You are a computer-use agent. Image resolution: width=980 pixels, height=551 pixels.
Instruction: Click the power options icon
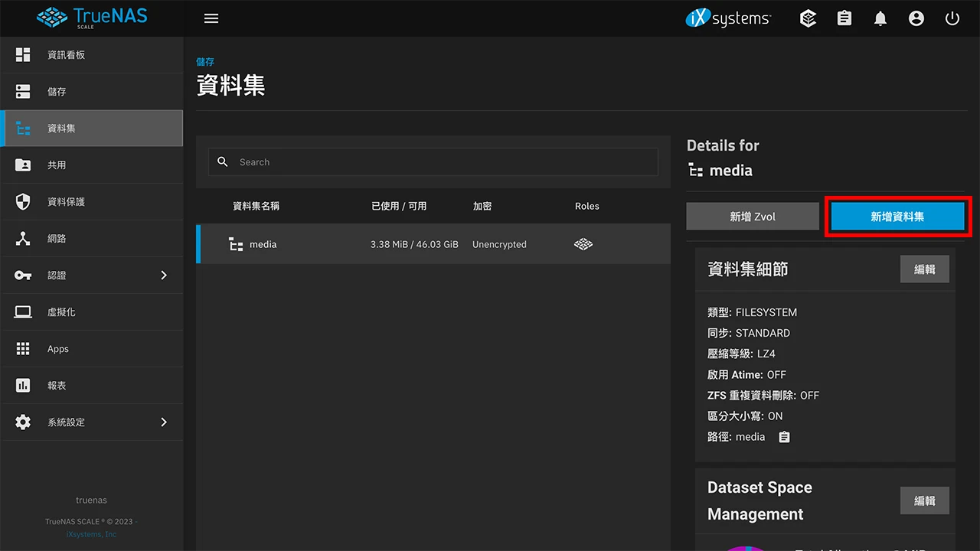tap(952, 18)
